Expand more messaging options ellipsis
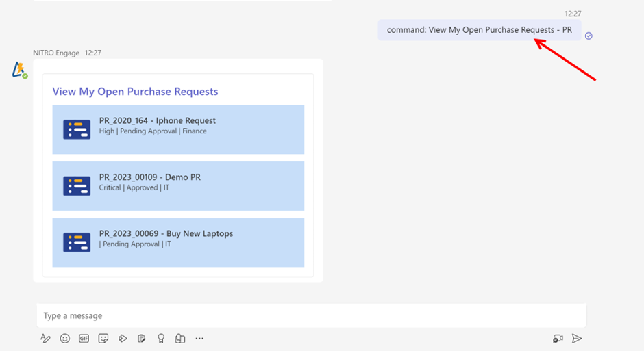Image resolution: width=644 pixels, height=351 pixels. (199, 338)
